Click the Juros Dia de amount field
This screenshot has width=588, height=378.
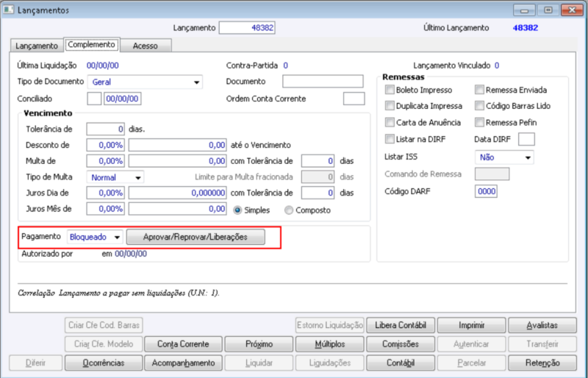177,193
